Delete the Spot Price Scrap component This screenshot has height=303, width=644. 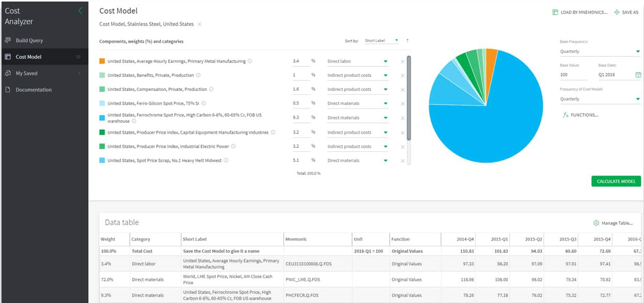(x=403, y=161)
